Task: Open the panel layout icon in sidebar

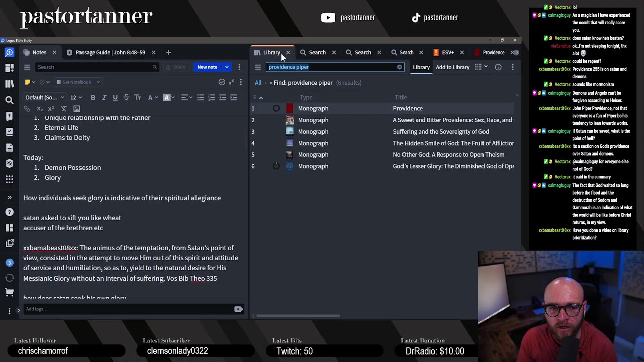Action: [x=9, y=228]
